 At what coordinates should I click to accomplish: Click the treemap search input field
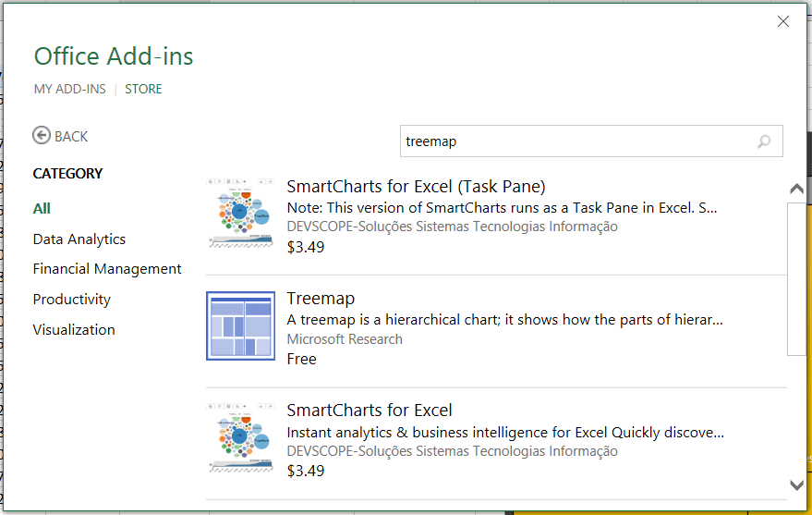pos(573,141)
